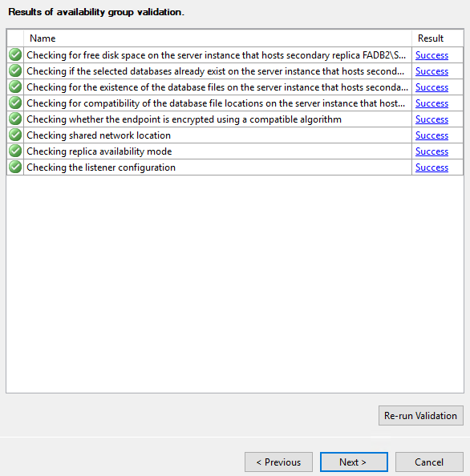
Task: Select 'Checking whether the endpoint is encrypted' text
Action: point(184,119)
